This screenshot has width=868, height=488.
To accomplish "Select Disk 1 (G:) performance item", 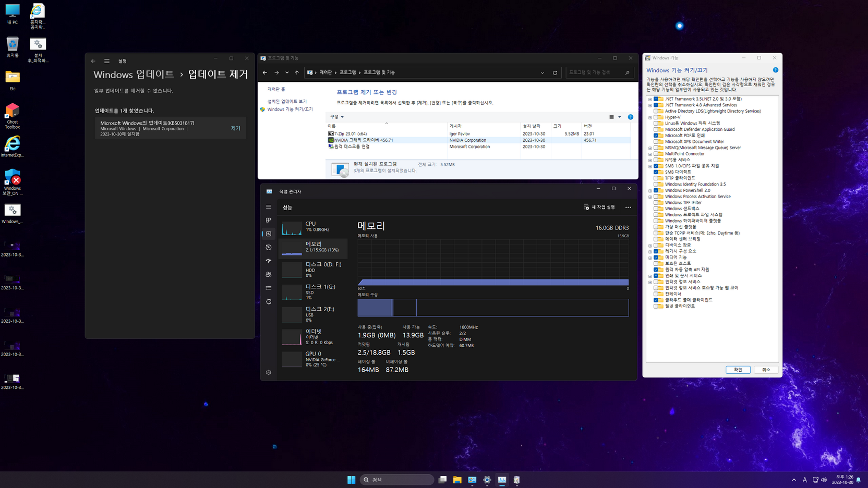I will (313, 292).
